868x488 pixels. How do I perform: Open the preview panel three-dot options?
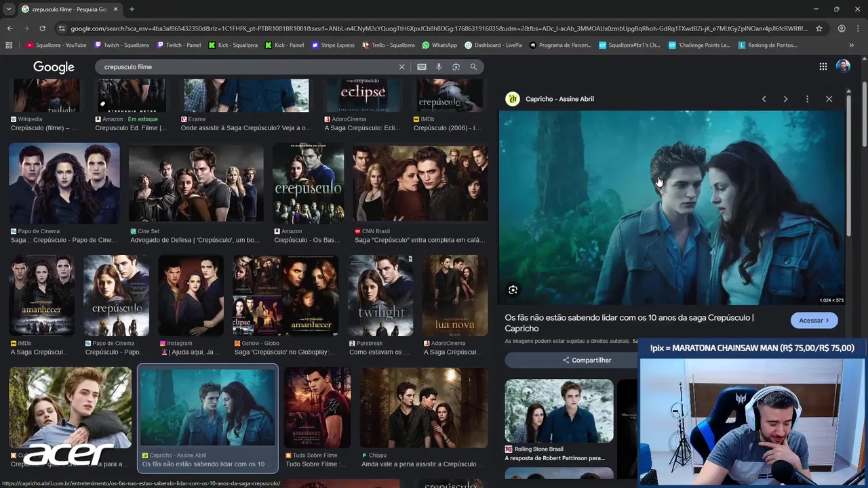coord(807,99)
